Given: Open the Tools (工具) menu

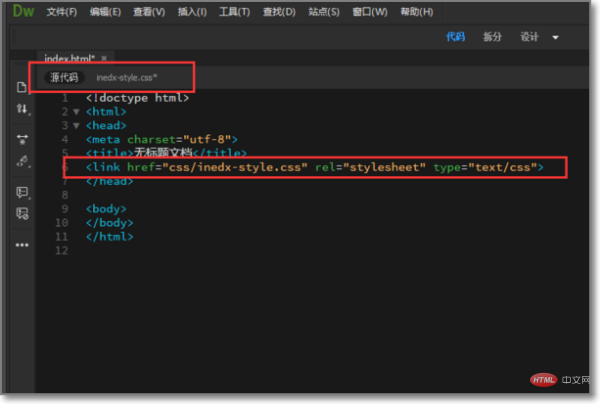Looking at the screenshot, I should pos(235,12).
